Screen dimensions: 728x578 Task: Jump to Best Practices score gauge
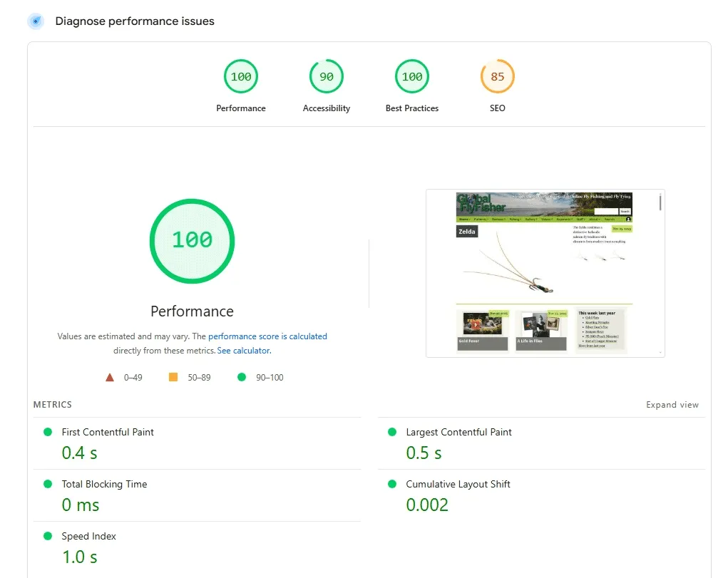[412, 77]
